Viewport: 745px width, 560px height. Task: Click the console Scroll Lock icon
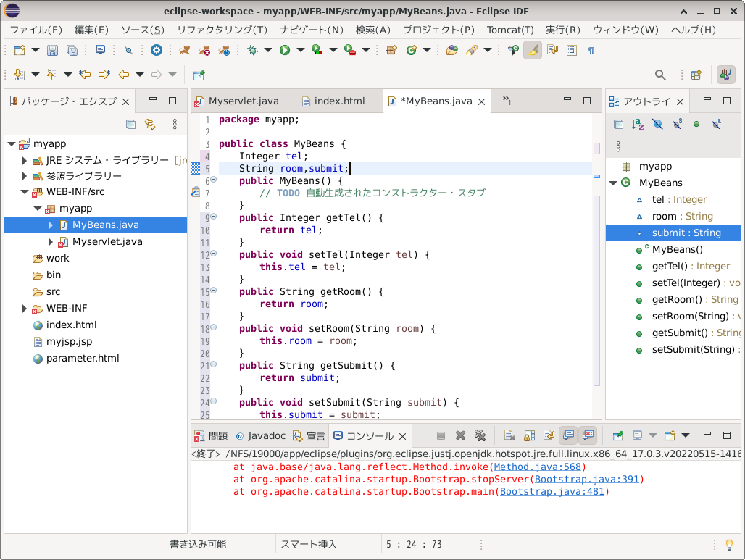click(529, 435)
